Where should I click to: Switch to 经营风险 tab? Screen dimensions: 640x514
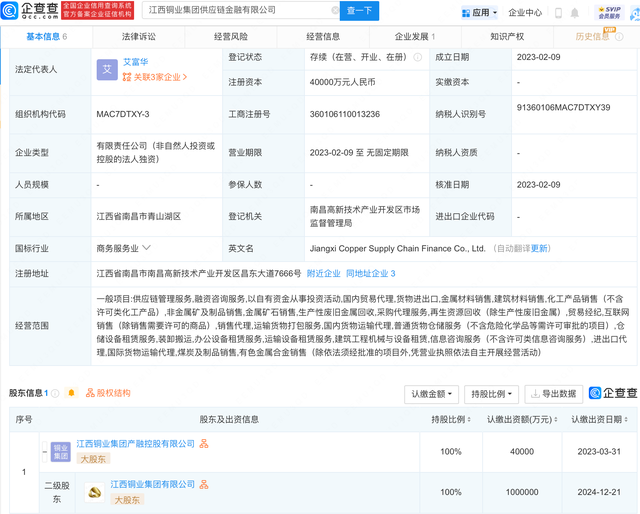[231, 37]
